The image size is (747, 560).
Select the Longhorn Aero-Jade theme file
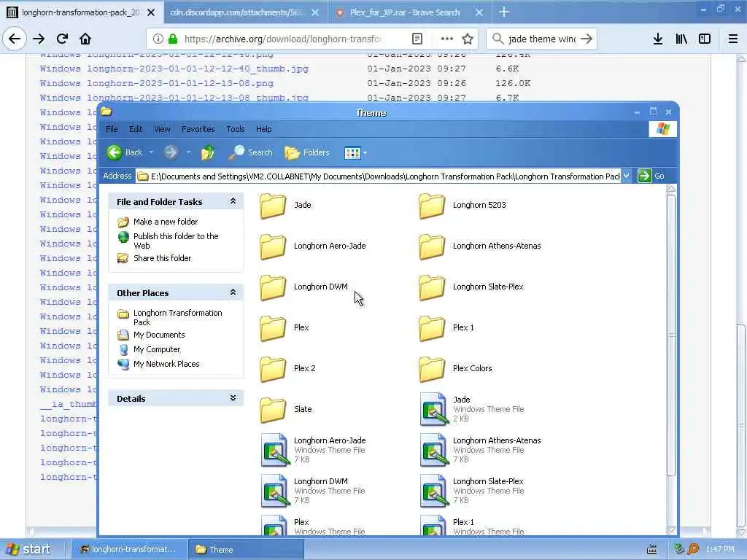click(314, 450)
